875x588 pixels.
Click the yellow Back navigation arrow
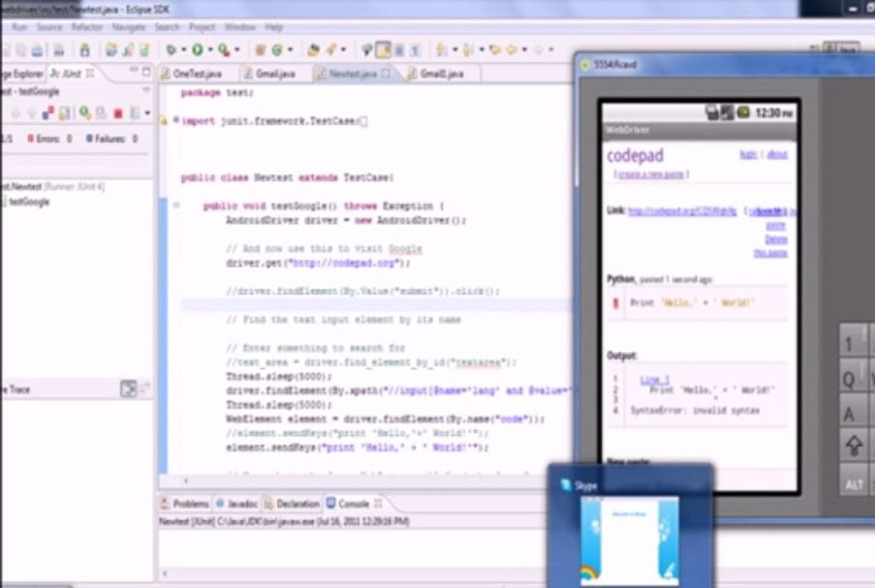pyautogui.click(x=511, y=50)
